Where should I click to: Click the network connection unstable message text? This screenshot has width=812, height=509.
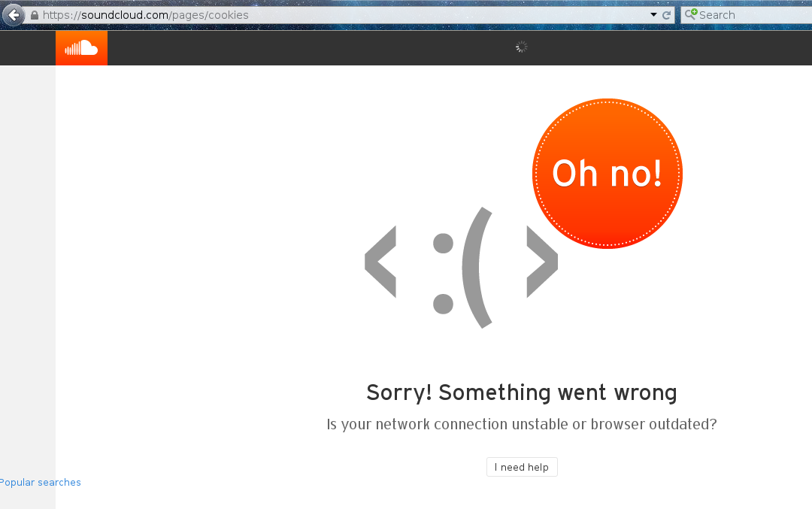(x=522, y=424)
